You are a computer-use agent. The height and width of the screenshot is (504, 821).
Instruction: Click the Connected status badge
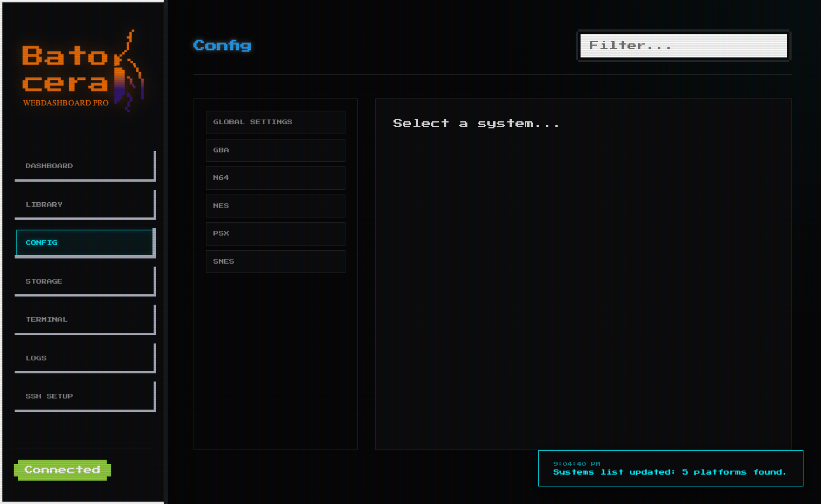(62, 470)
